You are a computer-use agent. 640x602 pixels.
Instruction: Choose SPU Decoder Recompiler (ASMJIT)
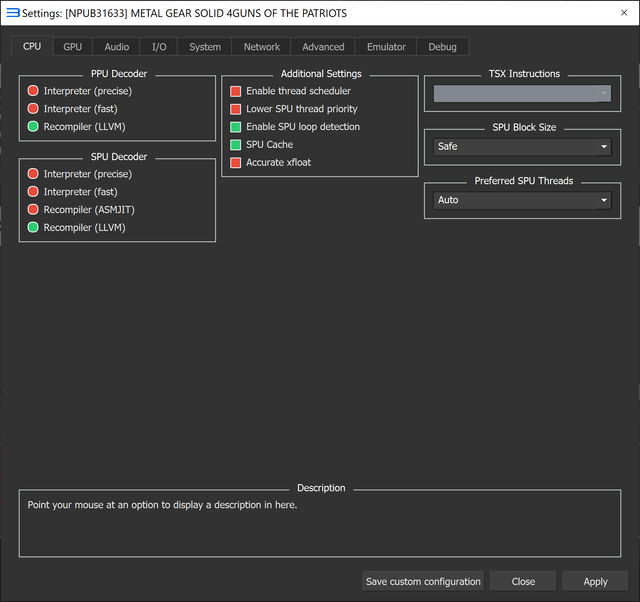tap(81, 210)
